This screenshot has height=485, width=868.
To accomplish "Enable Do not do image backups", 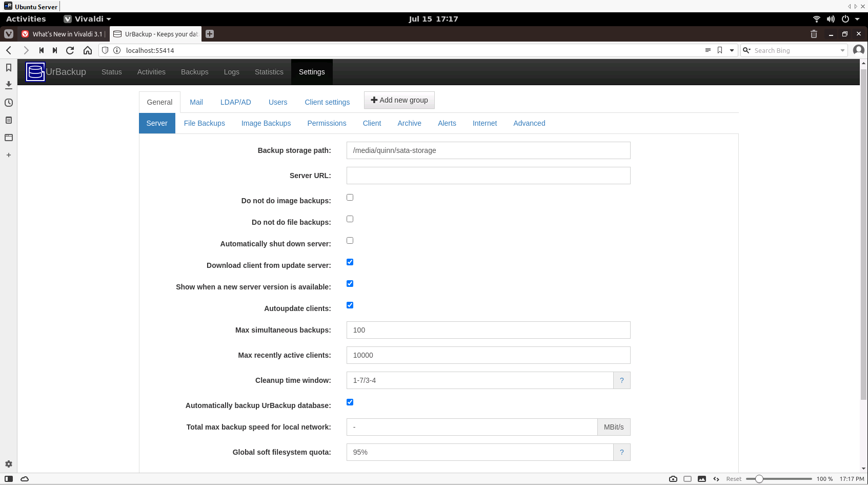I will coord(350,197).
